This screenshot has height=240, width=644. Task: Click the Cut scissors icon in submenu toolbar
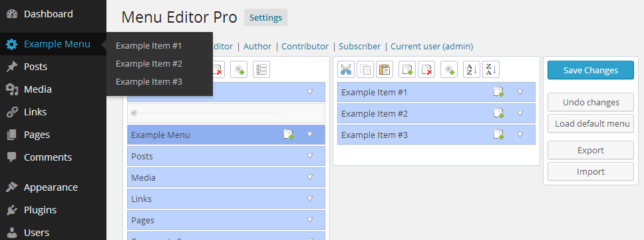(346, 69)
